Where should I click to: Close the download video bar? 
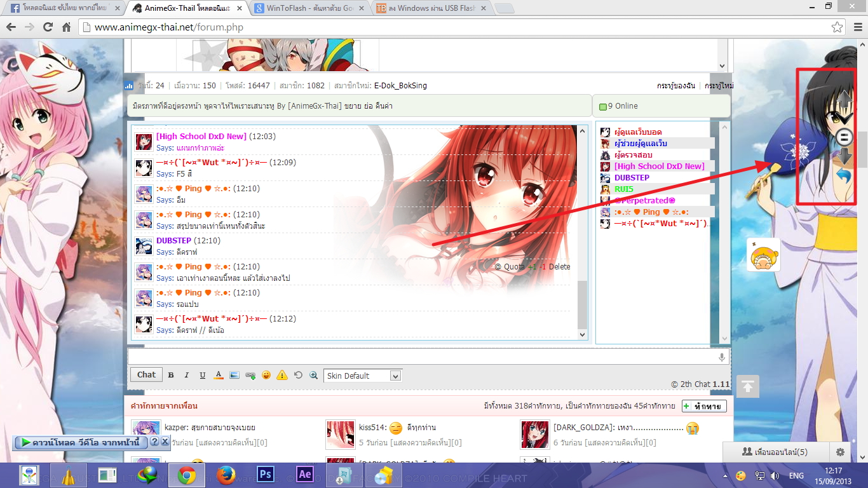pos(165,442)
